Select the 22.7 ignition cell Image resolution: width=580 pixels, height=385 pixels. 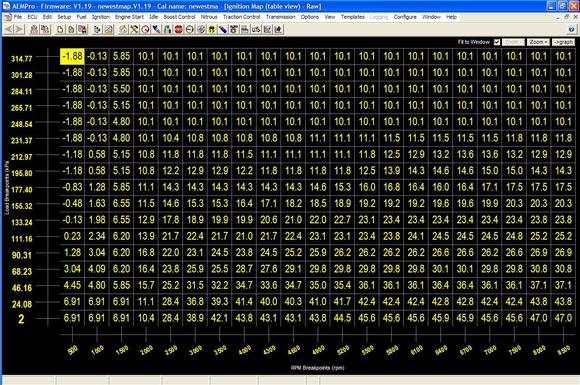(x=342, y=220)
